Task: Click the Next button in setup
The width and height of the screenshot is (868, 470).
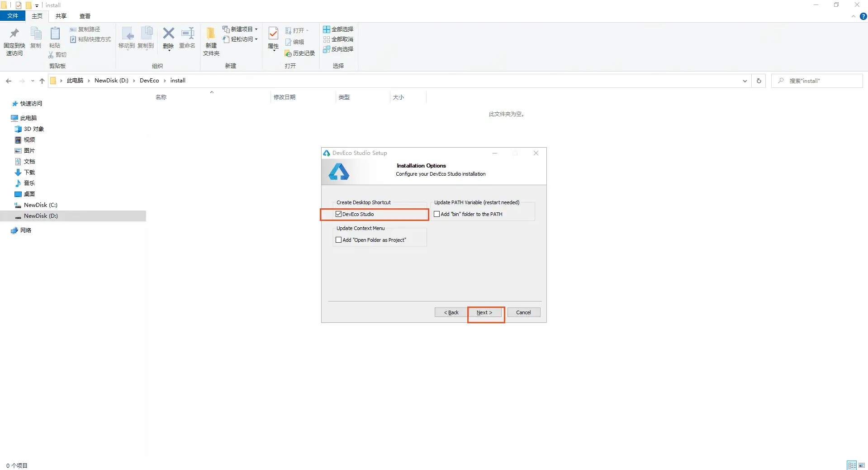Action: (x=484, y=312)
